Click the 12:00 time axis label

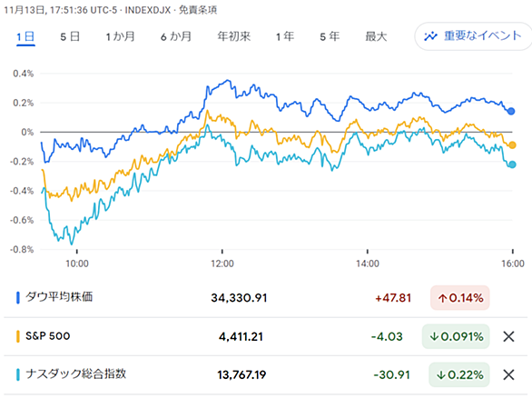222,264
